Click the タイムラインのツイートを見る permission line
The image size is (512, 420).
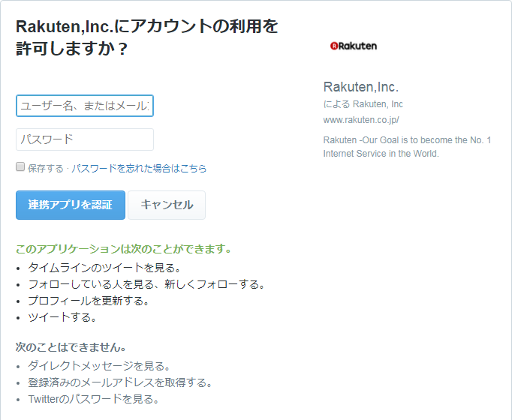tap(104, 268)
